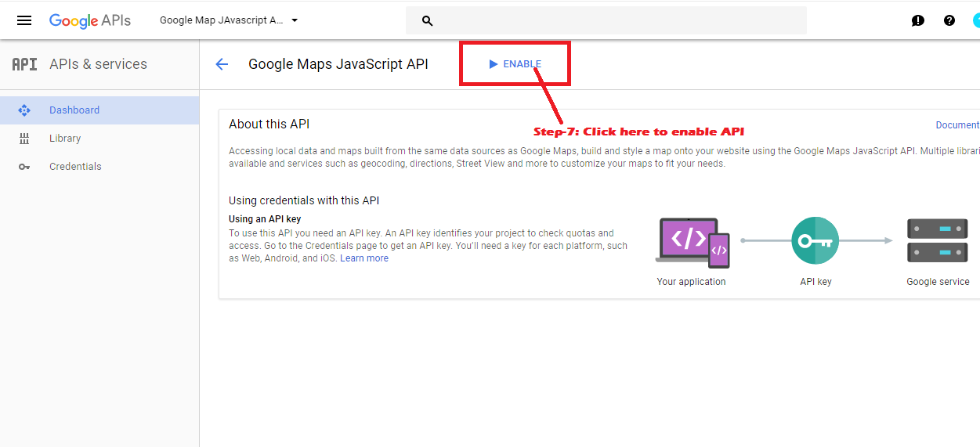Click the Your application label
The image size is (980, 447).
tap(691, 282)
